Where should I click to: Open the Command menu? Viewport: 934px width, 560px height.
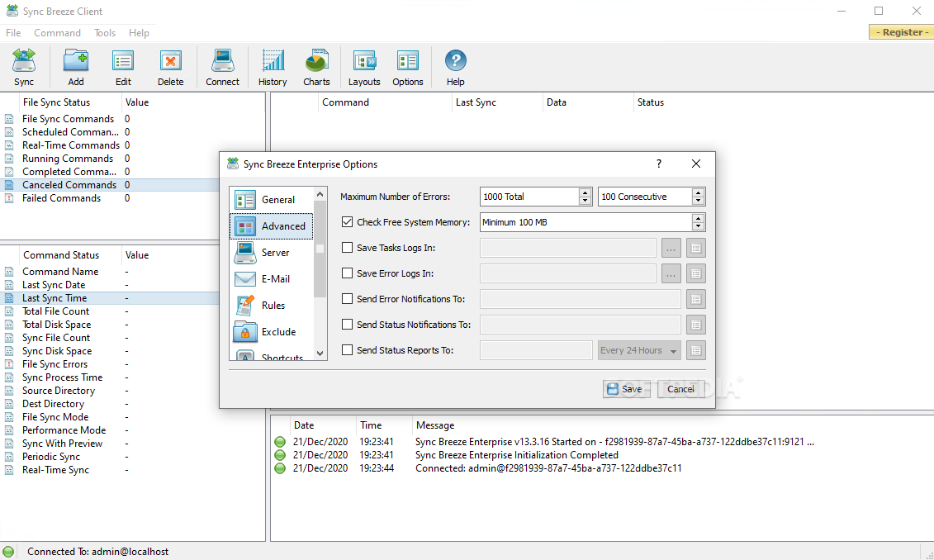pyautogui.click(x=57, y=33)
